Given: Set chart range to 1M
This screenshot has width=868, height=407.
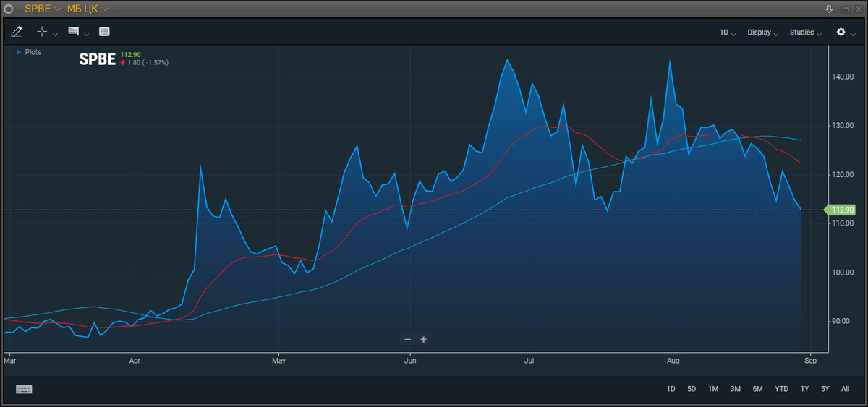Looking at the screenshot, I should tap(713, 389).
